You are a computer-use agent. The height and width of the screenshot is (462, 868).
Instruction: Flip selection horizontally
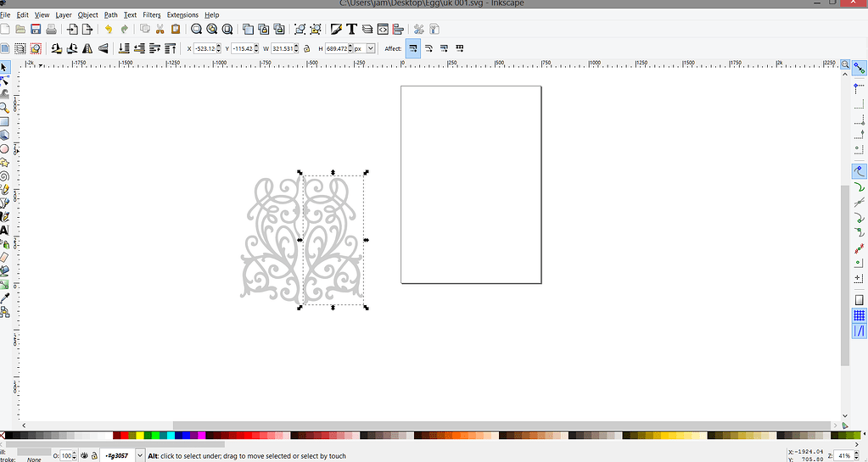point(87,48)
